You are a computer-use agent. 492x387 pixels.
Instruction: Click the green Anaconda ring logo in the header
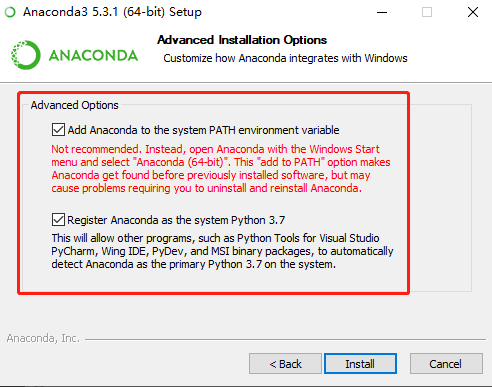tap(26, 55)
